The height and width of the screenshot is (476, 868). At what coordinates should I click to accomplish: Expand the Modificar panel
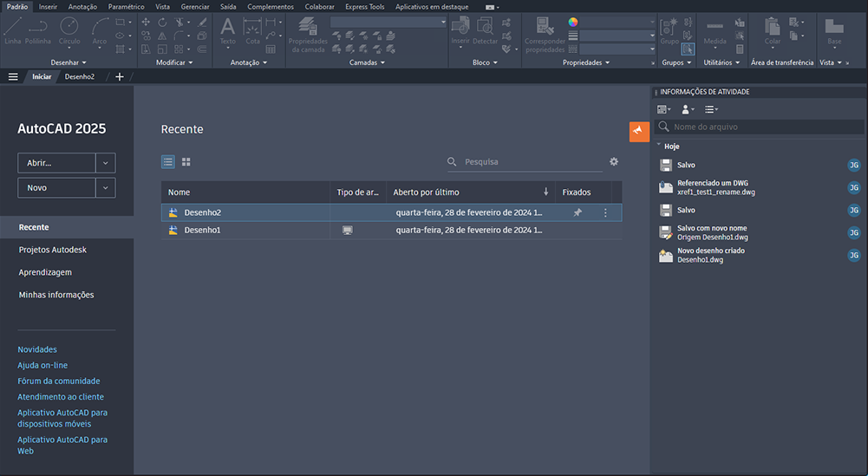click(x=174, y=62)
